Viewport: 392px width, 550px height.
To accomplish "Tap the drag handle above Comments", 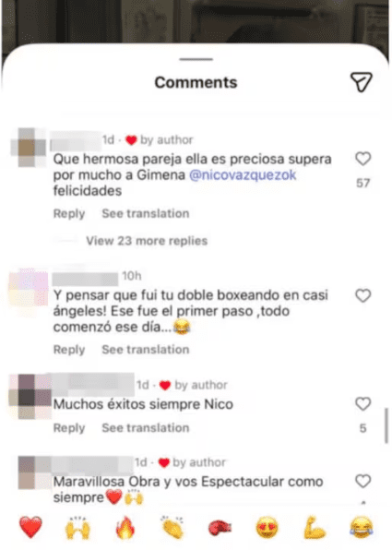I will point(196,59).
